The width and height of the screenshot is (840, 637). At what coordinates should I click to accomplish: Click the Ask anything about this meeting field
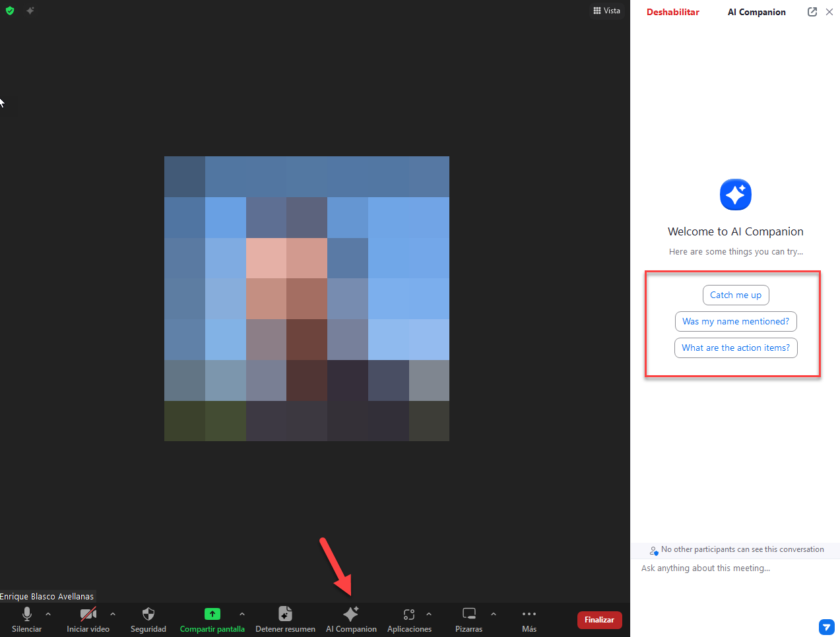pyautogui.click(x=726, y=568)
